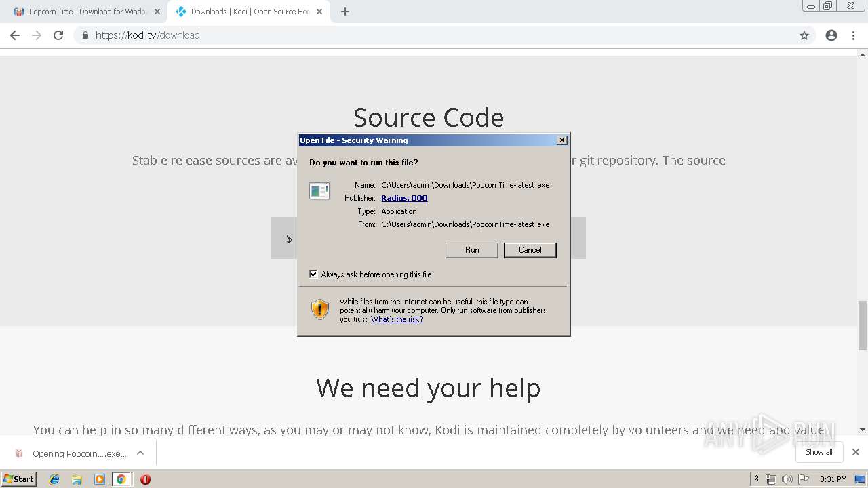Go back to the previous page
The width and height of the screenshot is (868, 488).
[x=15, y=35]
